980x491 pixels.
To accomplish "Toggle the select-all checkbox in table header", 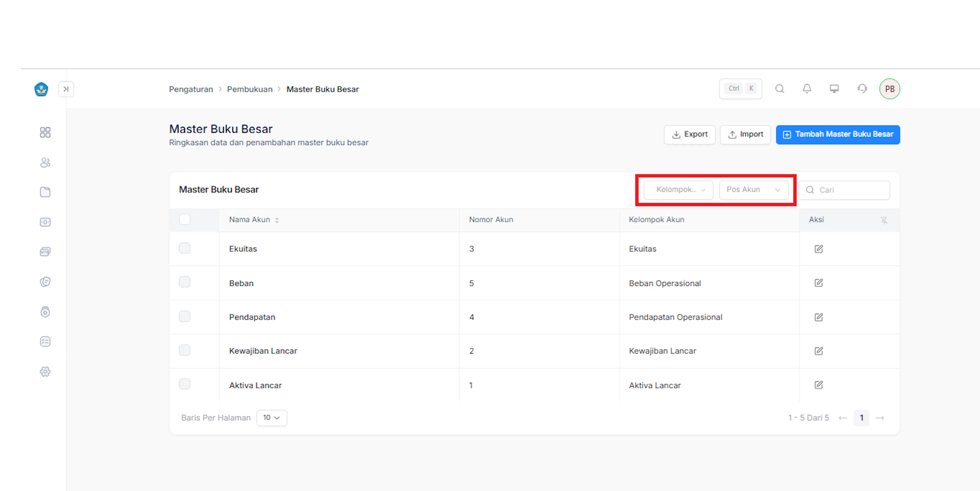I will coord(185,219).
